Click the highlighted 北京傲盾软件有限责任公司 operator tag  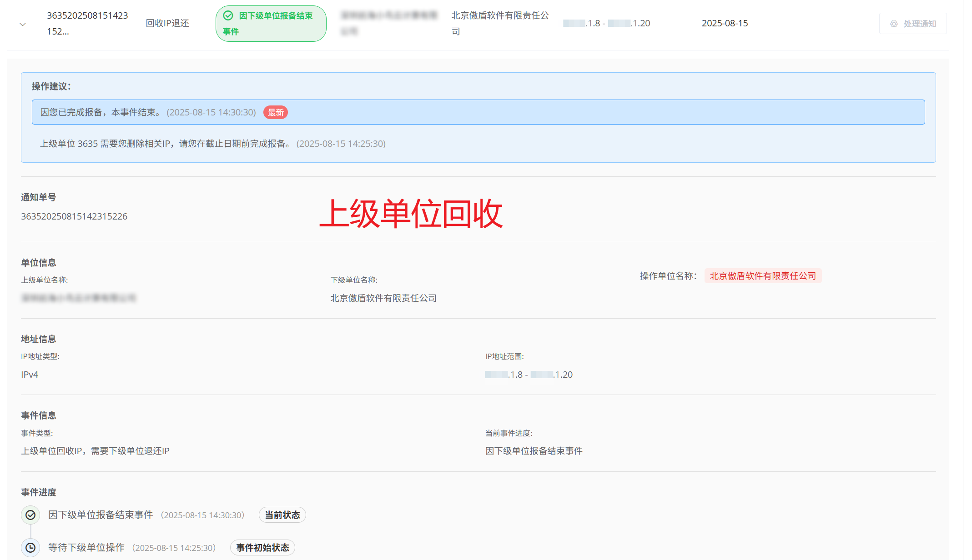click(x=763, y=276)
